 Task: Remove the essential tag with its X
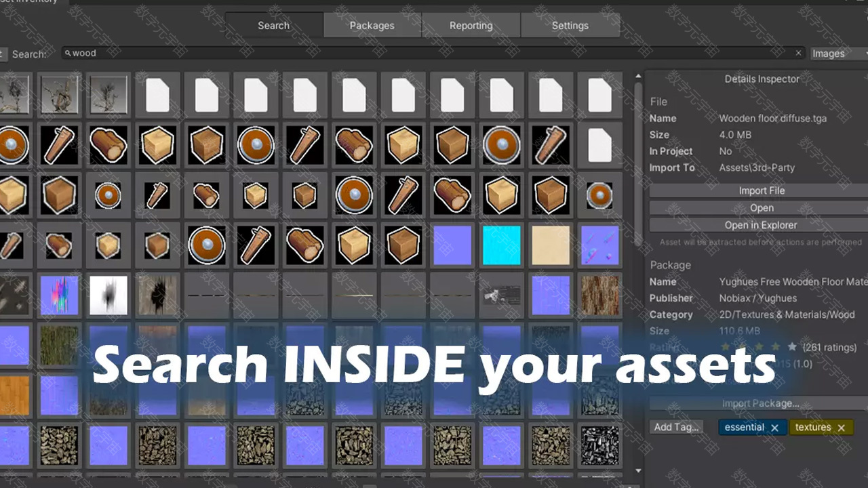coord(774,428)
